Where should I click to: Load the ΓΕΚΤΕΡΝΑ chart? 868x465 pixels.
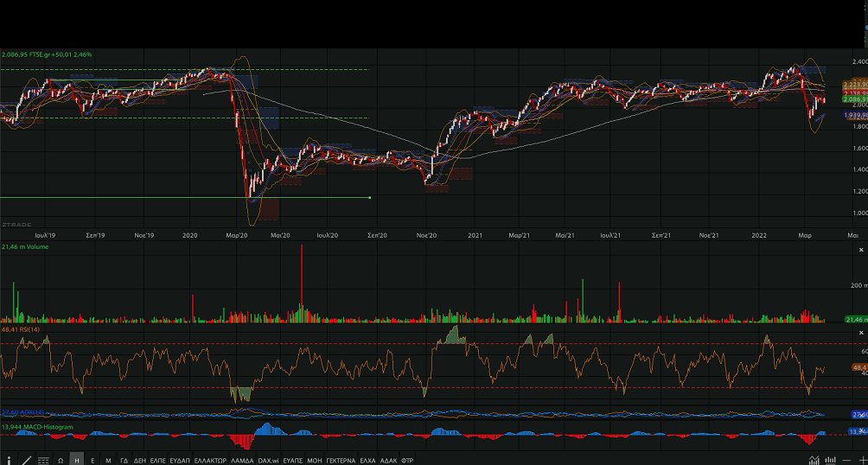[341, 460]
